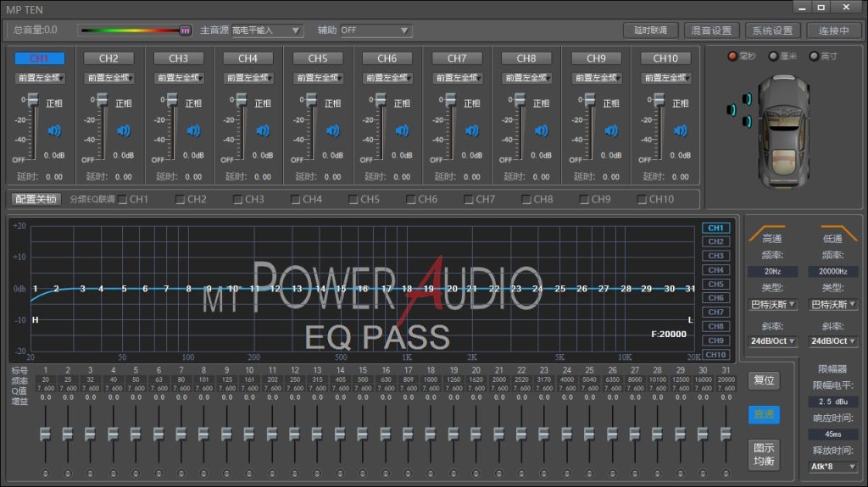The width and height of the screenshot is (868, 487).
Task: Open low-pass filter type dropdown
Action: coord(833,304)
